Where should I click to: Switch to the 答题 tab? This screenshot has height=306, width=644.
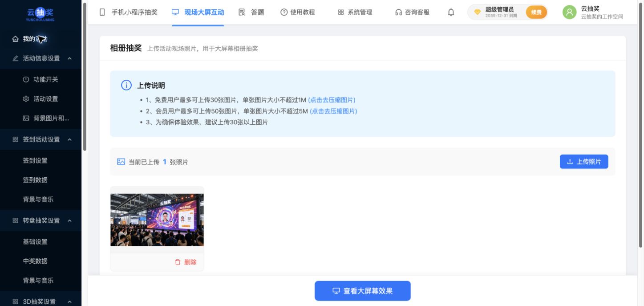point(251,12)
